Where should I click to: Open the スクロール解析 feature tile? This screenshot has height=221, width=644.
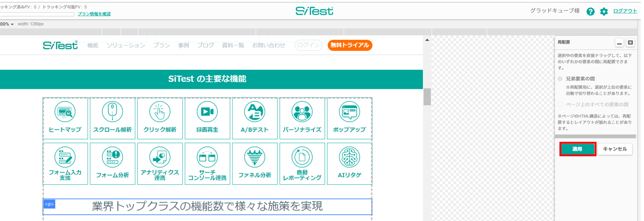tap(113, 118)
